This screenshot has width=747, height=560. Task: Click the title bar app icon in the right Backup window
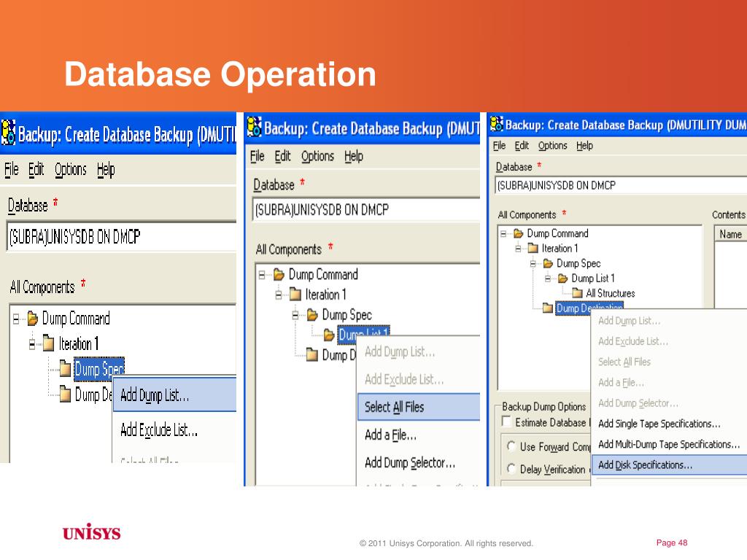[497, 124]
